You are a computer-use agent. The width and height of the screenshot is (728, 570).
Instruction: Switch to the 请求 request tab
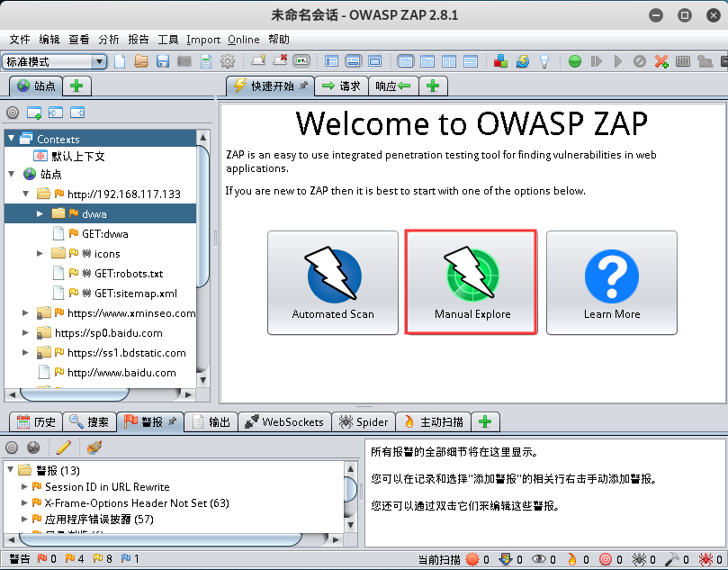(341, 86)
